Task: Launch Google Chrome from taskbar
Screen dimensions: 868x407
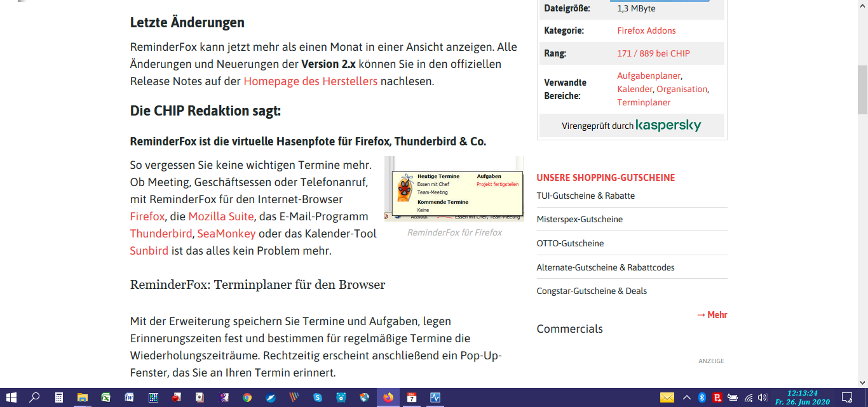Action: 247,397
